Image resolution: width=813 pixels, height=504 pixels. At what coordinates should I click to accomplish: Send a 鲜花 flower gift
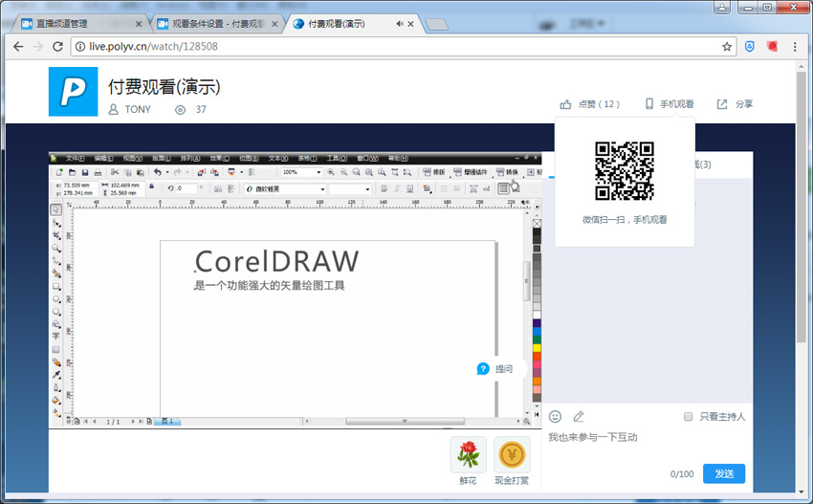[x=468, y=455]
